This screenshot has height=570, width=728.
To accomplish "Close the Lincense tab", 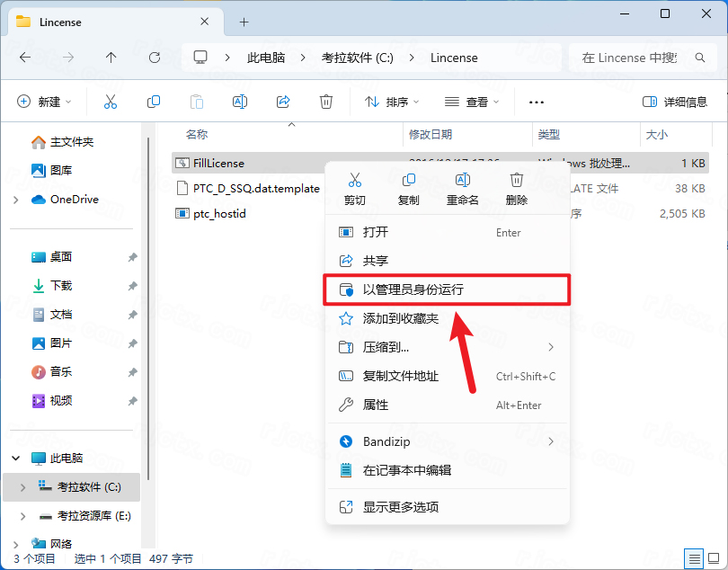I will (x=204, y=22).
